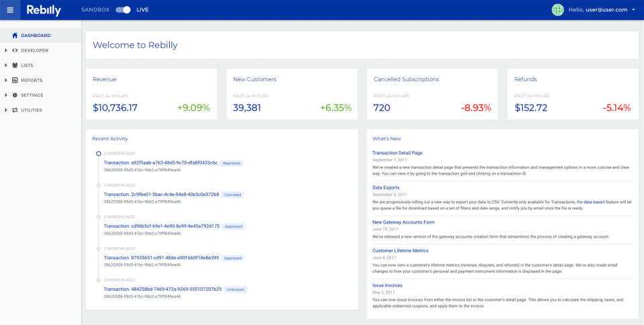The height and width of the screenshot is (325, 644).
Task: Click the 'September 7, 2017' date
Action: point(390,160)
